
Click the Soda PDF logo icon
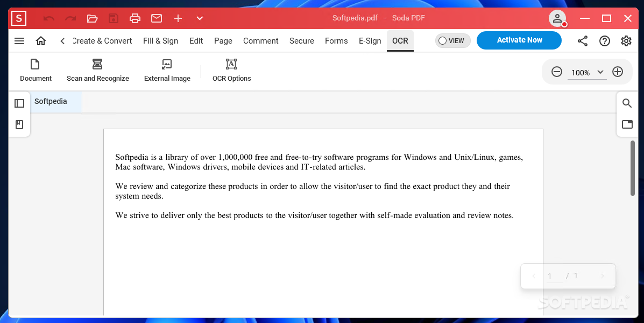[x=19, y=18]
